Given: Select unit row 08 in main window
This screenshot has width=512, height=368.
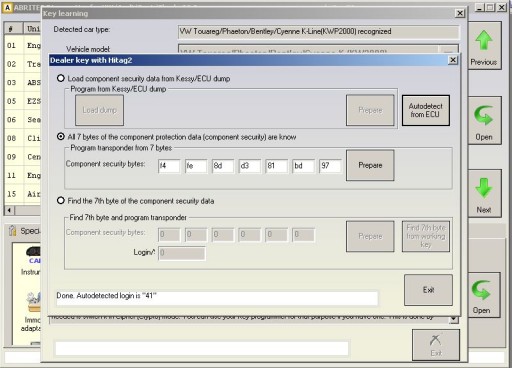Looking at the screenshot, I should [23, 138].
